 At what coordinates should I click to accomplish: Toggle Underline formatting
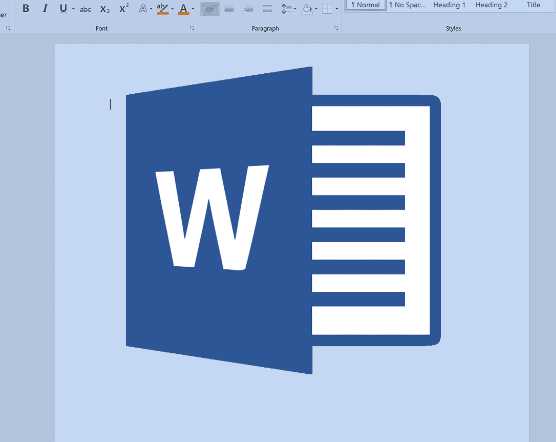pyautogui.click(x=63, y=8)
